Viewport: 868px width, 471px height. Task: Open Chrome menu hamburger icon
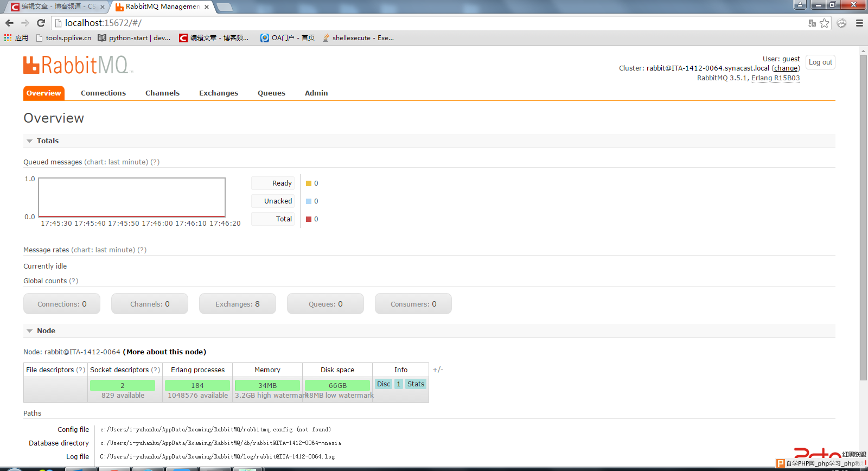pos(859,23)
